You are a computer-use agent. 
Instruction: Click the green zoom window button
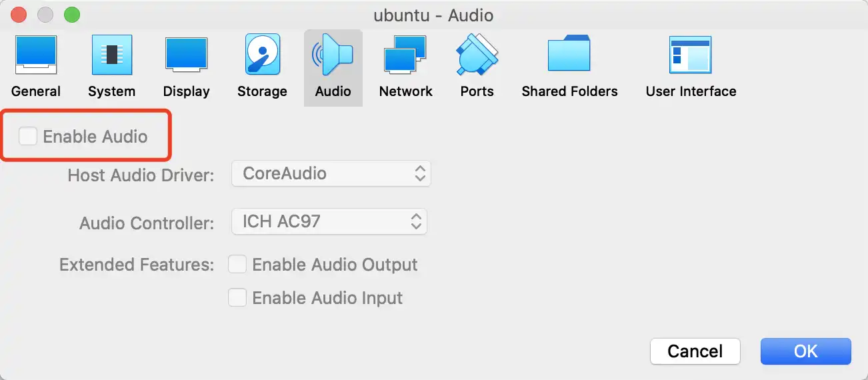tap(71, 15)
